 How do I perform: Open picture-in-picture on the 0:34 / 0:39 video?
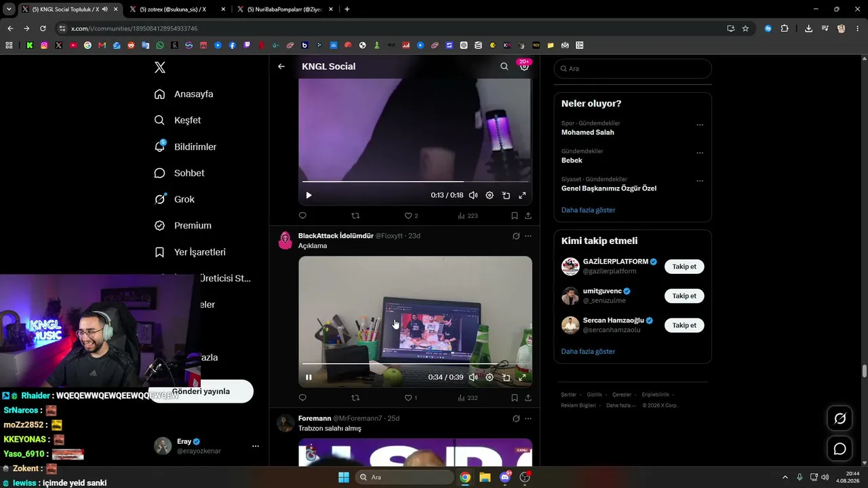(x=506, y=378)
